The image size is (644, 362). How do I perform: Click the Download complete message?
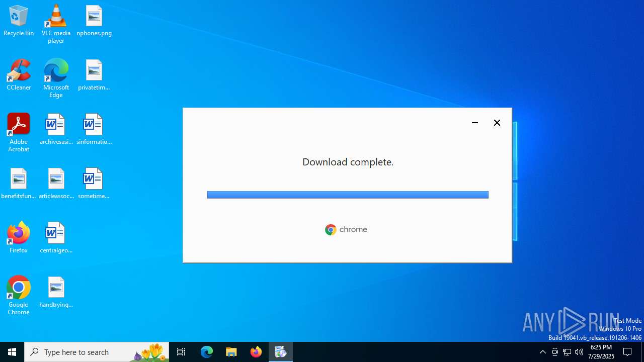348,162
